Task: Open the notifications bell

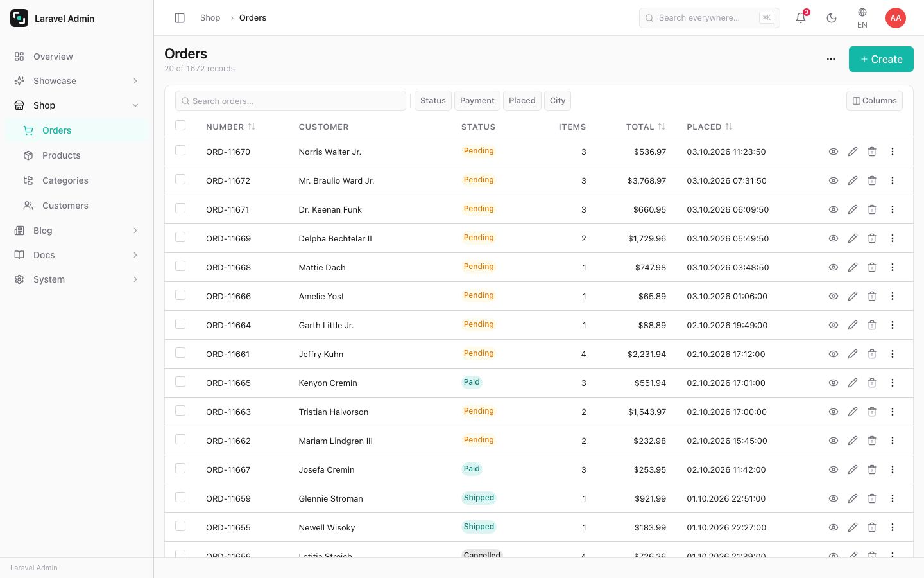Action: tap(801, 18)
